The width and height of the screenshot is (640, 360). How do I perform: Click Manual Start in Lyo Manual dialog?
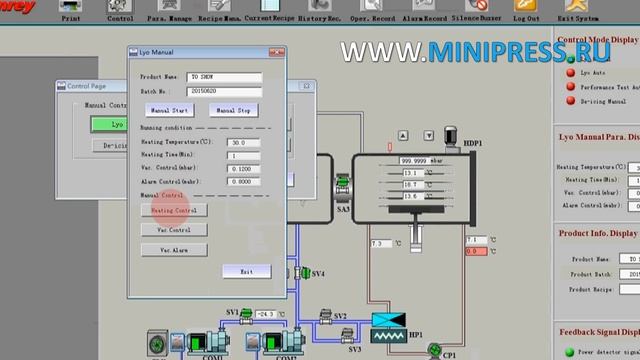(169, 110)
